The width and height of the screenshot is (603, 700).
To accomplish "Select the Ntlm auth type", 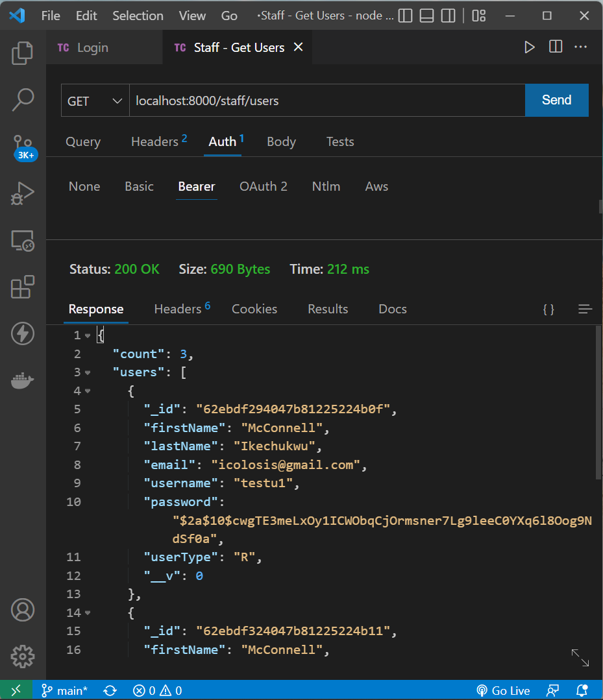I will coord(326,187).
